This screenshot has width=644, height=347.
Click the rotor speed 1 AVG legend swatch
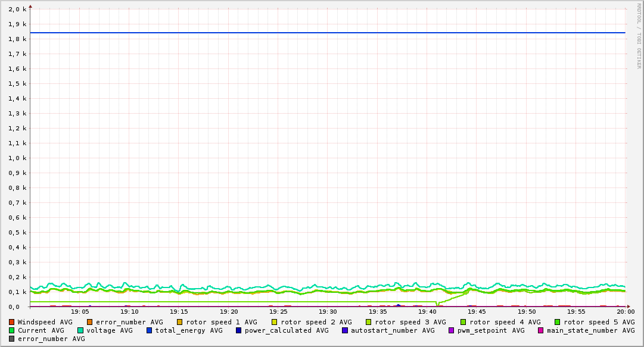tap(180, 323)
